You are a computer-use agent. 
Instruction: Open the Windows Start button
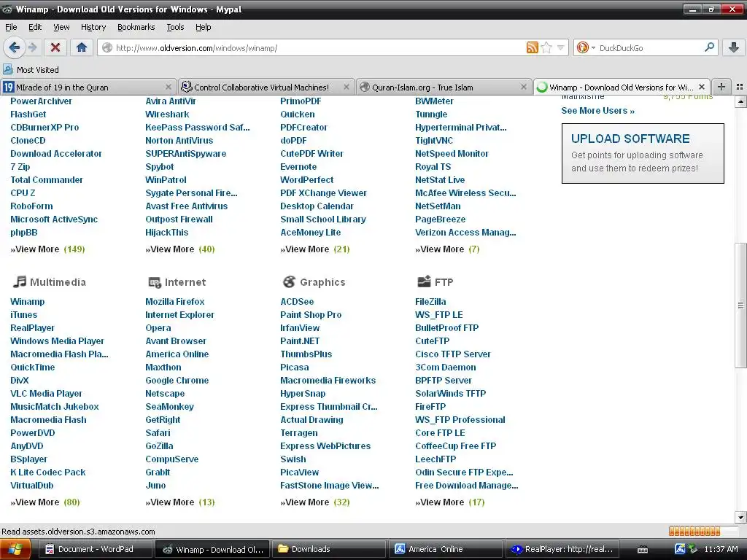16,550
